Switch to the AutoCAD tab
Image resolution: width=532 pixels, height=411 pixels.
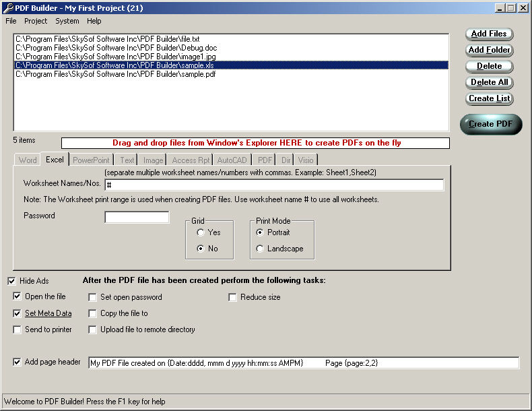[232, 160]
